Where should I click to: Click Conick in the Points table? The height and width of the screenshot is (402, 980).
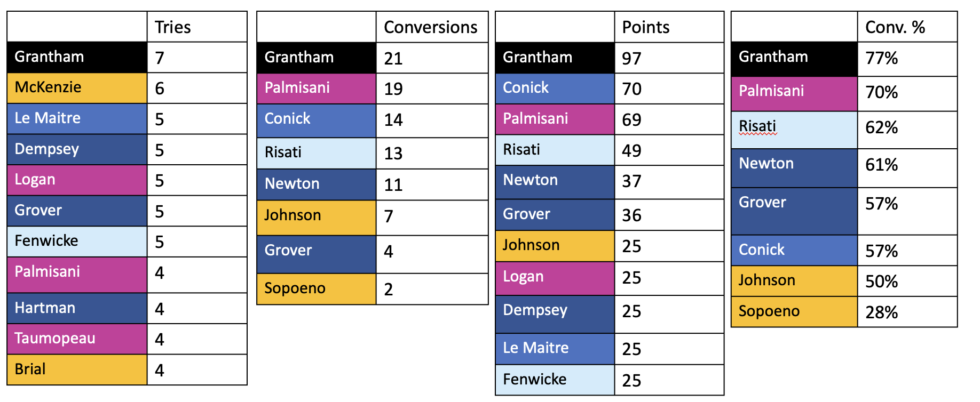pos(555,89)
